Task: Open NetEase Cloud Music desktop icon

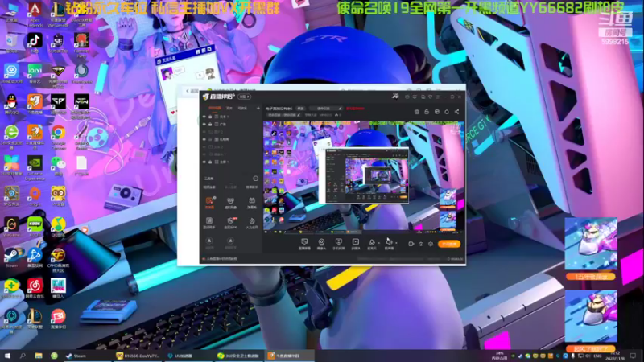Action: point(35,286)
